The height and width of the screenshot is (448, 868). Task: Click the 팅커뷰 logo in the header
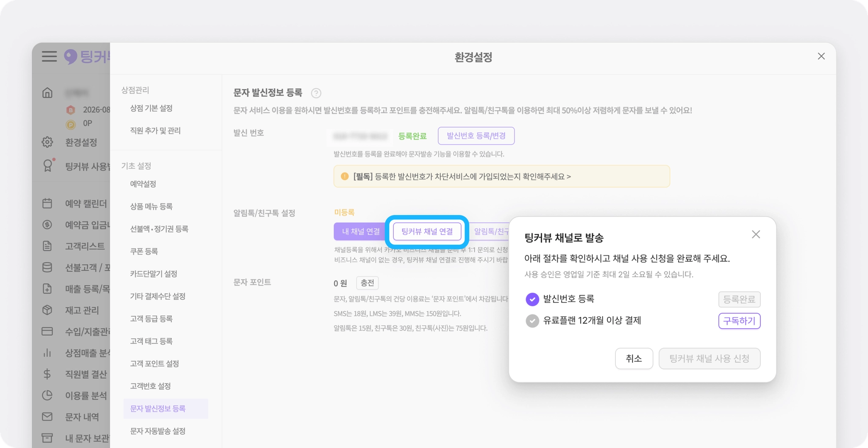pos(87,56)
